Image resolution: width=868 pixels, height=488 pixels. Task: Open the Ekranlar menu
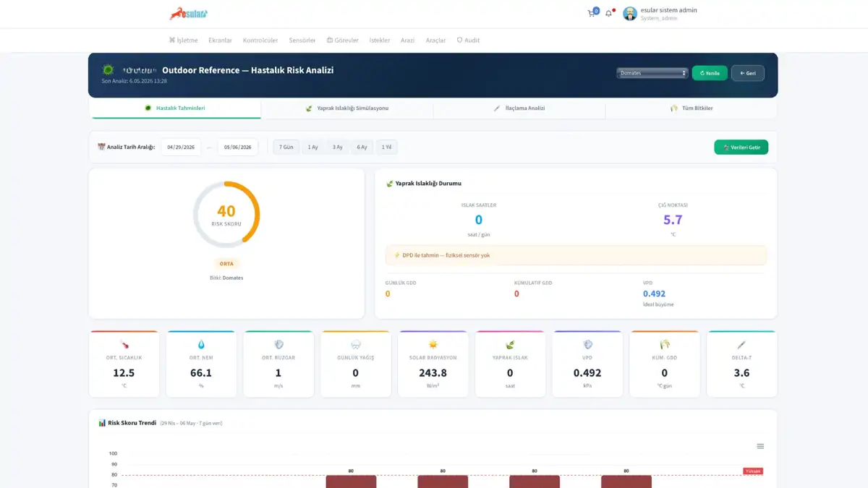pos(220,40)
